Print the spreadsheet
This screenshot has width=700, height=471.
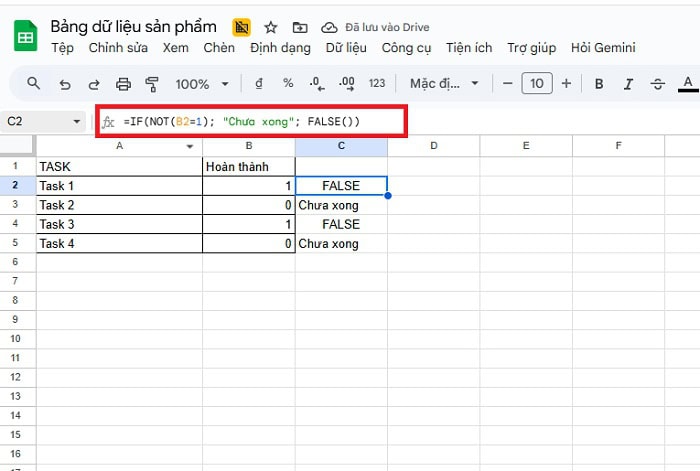(123, 84)
